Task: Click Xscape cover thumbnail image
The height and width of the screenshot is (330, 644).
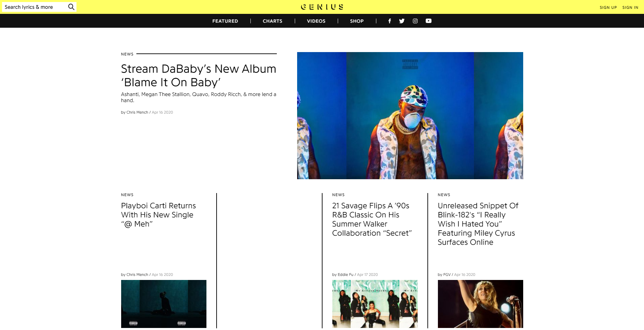Action: pos(375,304)
